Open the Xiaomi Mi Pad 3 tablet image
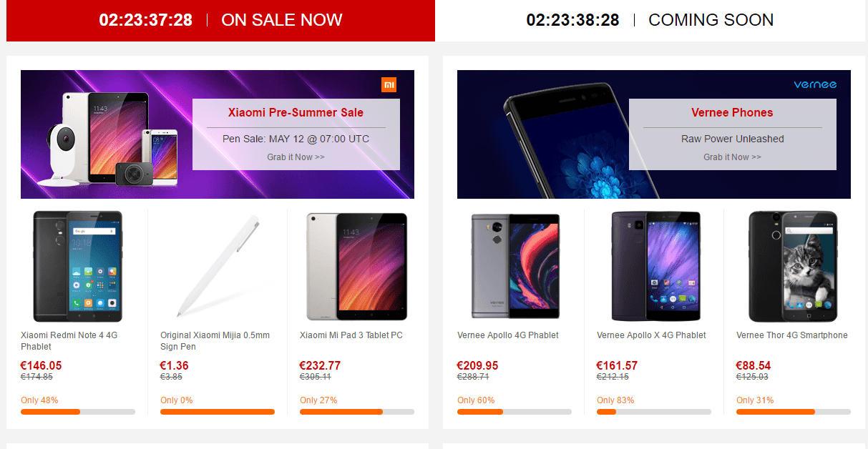The width and height of the screenshot is (868, 449). click(356, 267)
